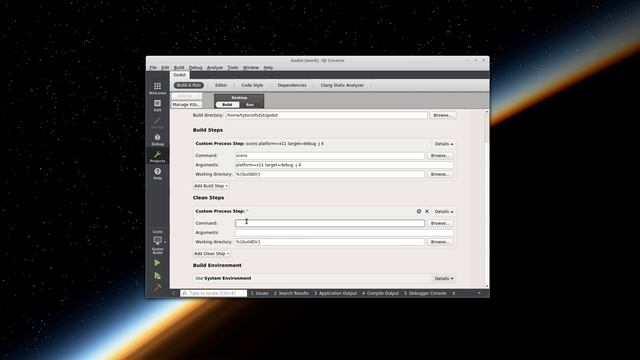Browse for the build directory
The image size is (640, 360).
pos(442,116)
